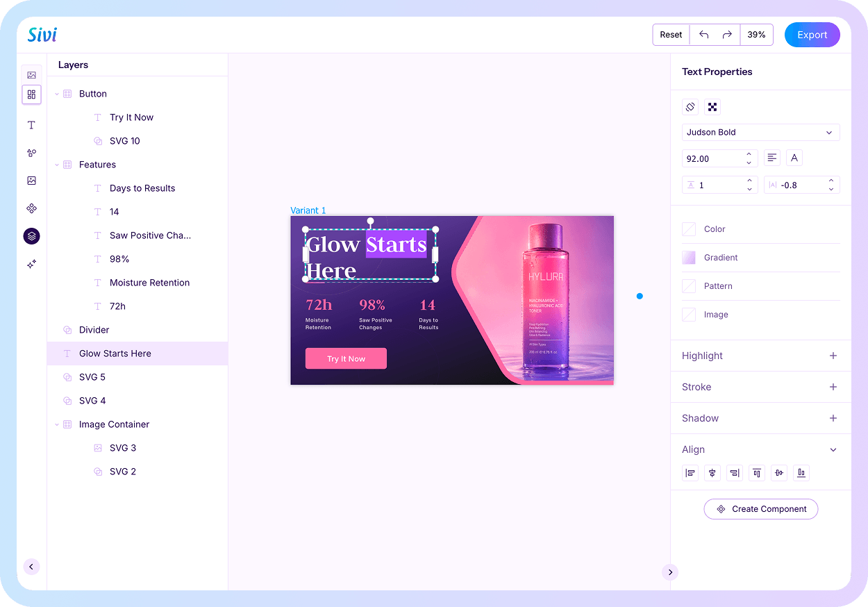Screen dimensions: 868x607
Task: Open the AI sparkle tool in the sidebar
Action: tap(31, 264)
